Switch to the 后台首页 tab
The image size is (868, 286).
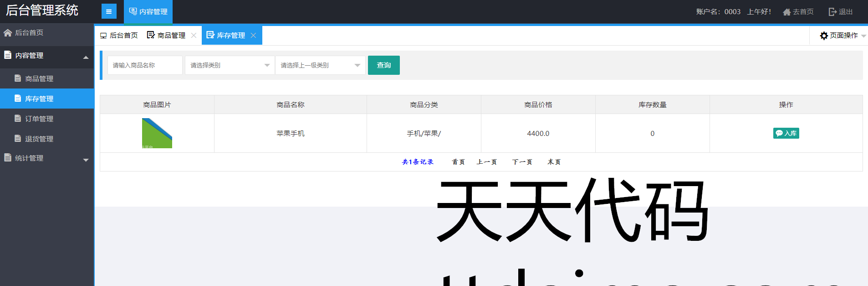click(119, 36)
